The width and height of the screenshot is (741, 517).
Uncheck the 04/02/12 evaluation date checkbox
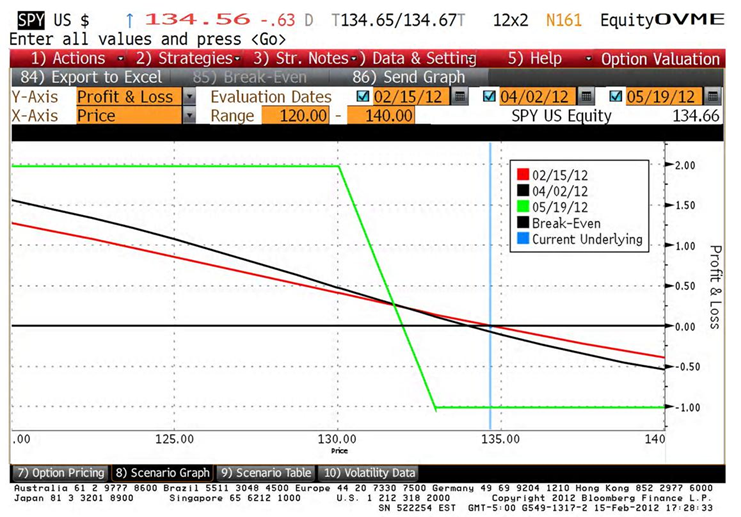pos(489,96)
